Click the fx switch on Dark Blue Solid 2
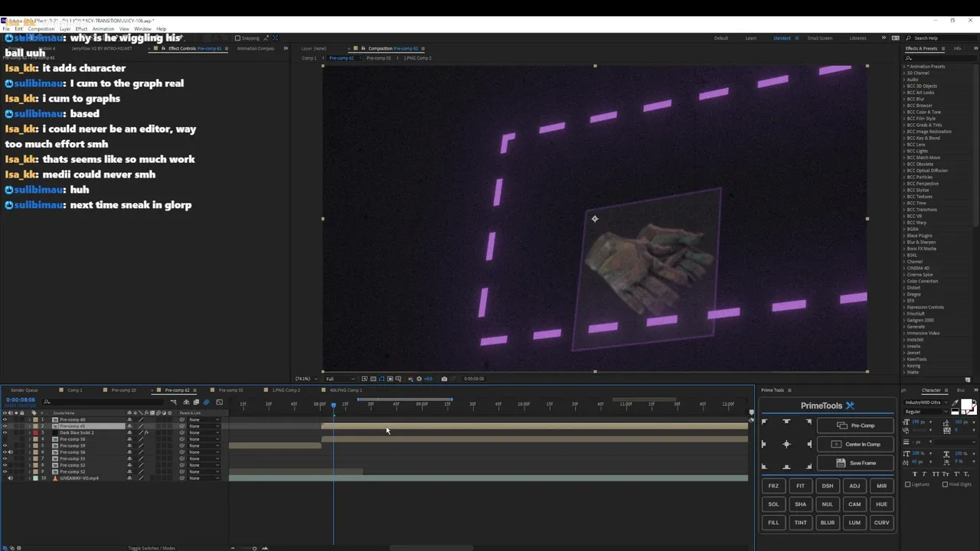Viewport: 980px width, 551px height. [x=146, y=432]
